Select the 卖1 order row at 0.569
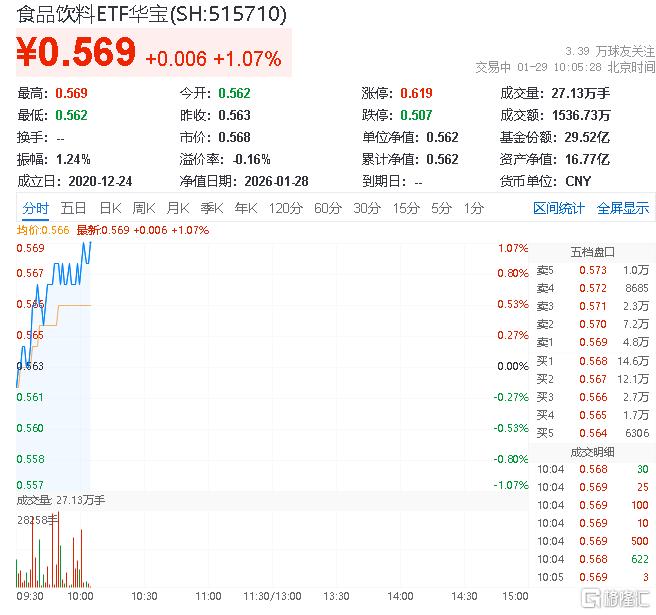This screenshot has width=656, height=615. (x=592, y=342)
